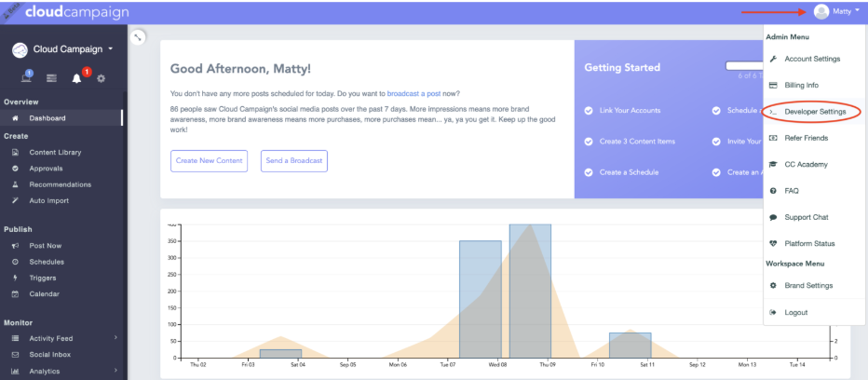Click the 'Sat 11' axis label
Screen dimensions: 868x380
click(x=647, y=365)
